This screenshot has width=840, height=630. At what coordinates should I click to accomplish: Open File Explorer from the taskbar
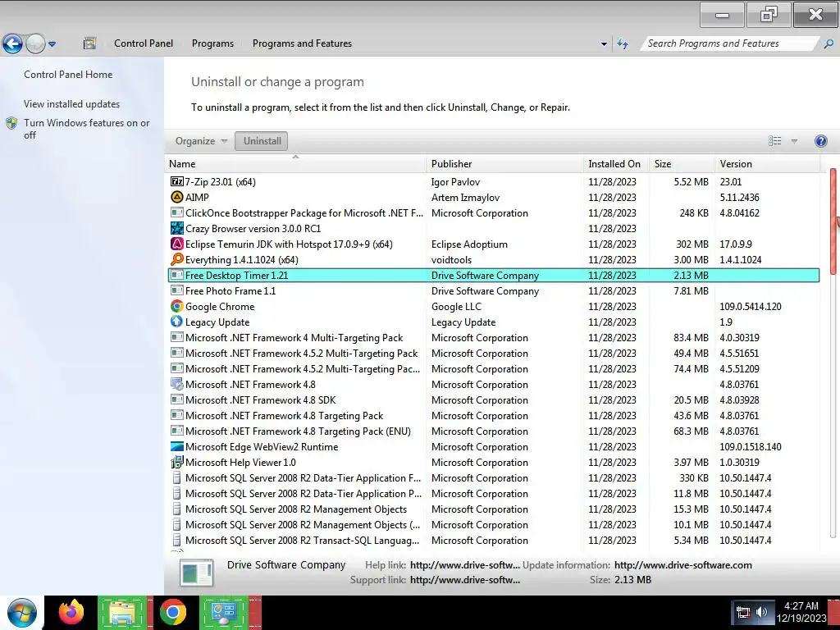coord(122,612)
